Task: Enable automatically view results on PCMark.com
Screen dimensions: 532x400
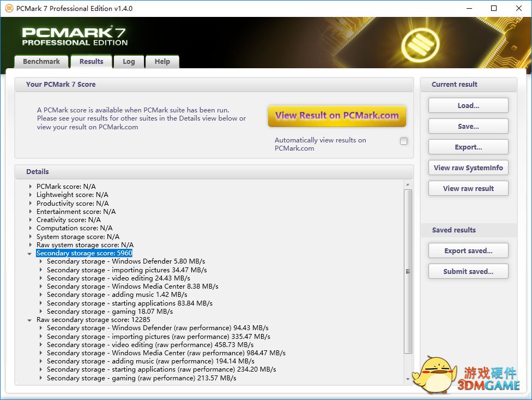Action: point(403,141)
